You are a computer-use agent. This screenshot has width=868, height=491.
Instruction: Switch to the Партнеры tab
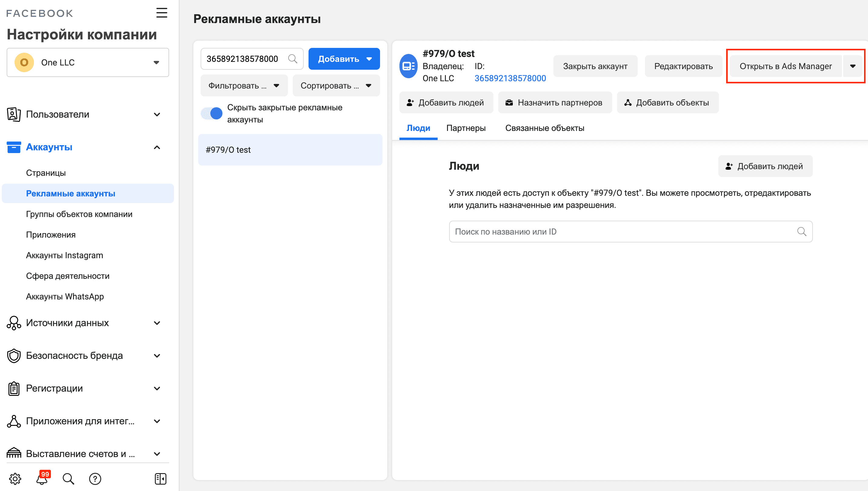coord(466,128)
